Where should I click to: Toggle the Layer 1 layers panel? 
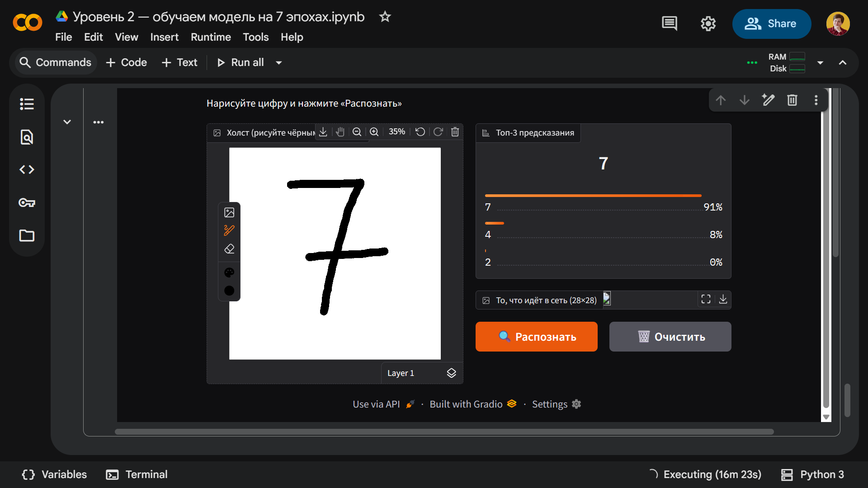(x=451, y=373)
